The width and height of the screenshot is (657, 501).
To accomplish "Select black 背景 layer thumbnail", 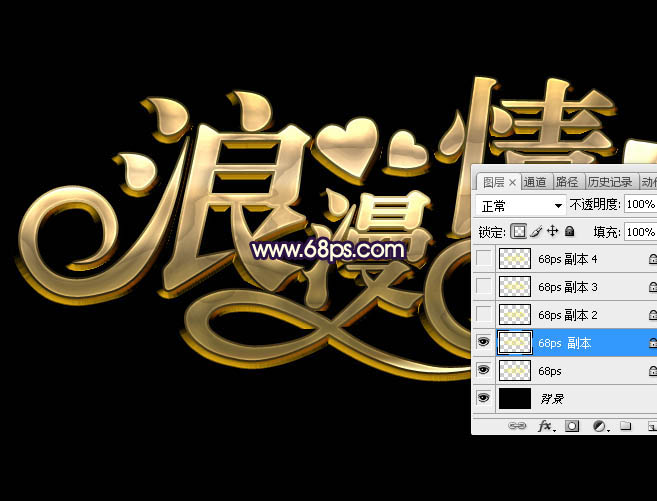I will click(515, 398).
